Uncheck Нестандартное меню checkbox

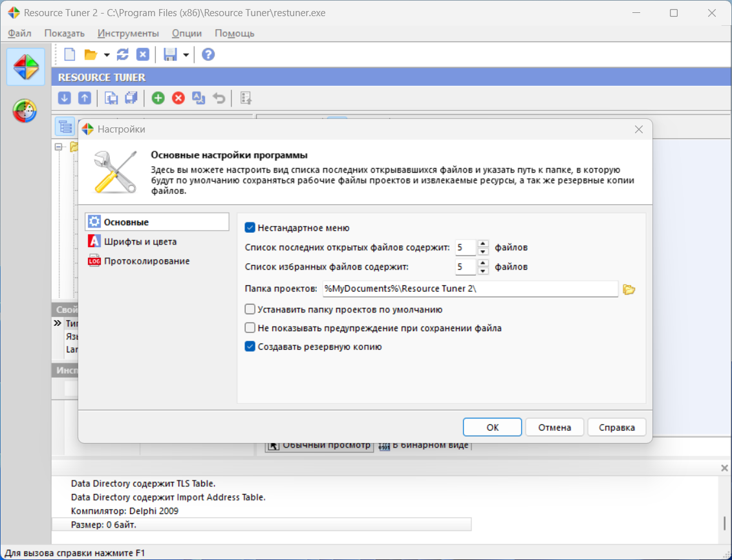250,228
